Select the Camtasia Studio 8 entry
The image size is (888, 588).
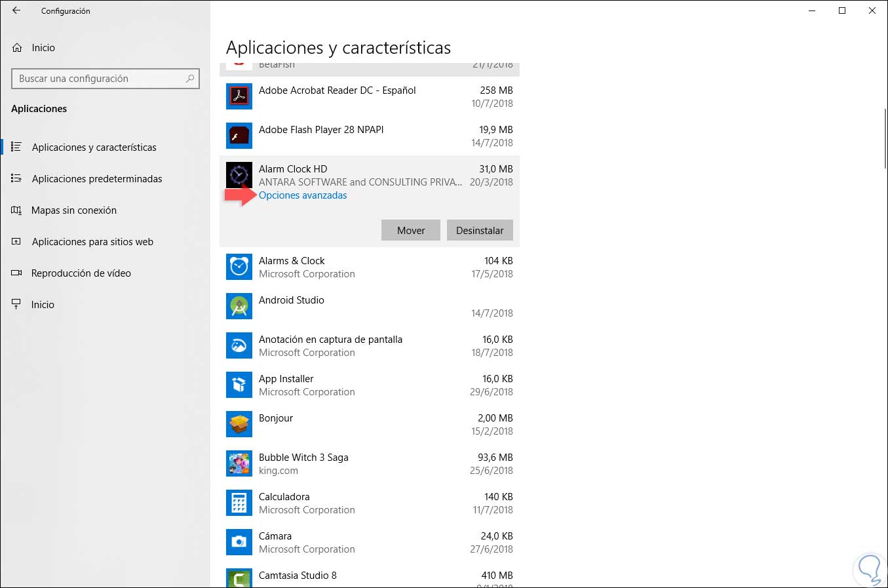point(370,576)
